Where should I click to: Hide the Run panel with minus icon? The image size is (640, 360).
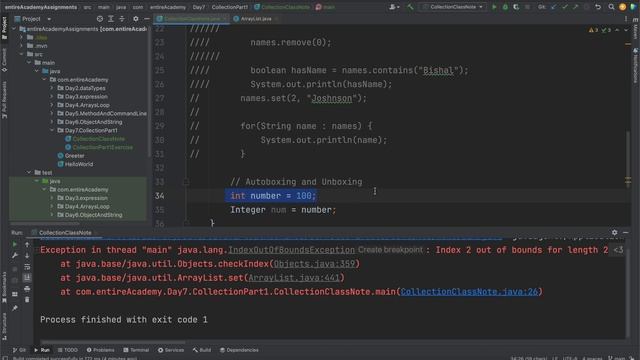625,232
